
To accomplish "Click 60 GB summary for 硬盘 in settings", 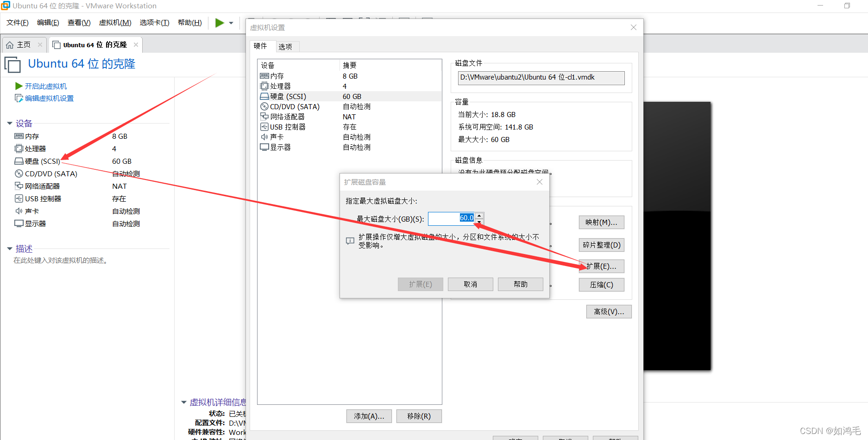I will [352, 96].
